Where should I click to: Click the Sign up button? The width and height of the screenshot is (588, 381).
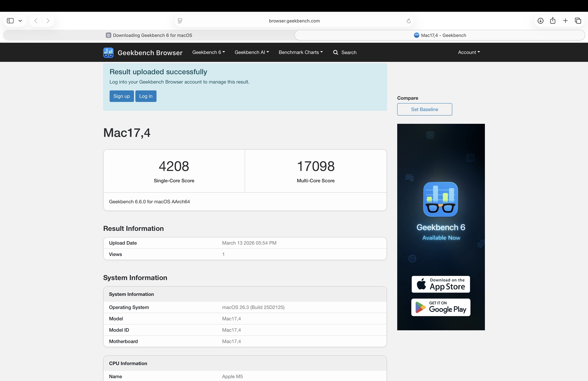click(x=121, y=96)
